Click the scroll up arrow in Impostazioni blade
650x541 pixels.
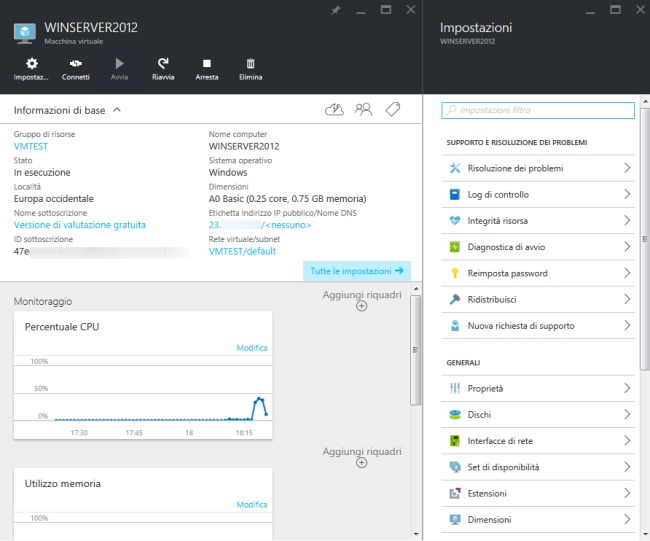pos(645,101)
